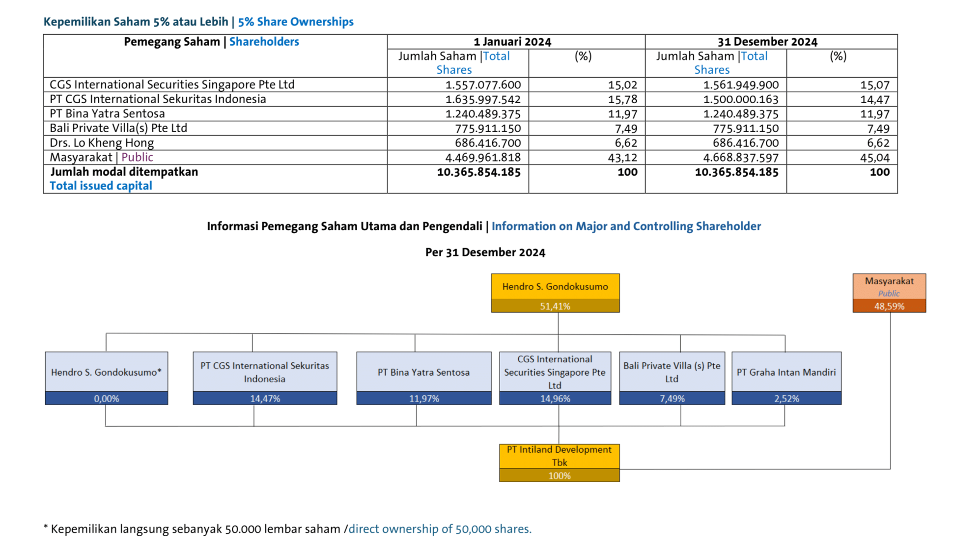Click the Total issued capital label
This screenshot has height=551, width=980.
tap(101, 186)
